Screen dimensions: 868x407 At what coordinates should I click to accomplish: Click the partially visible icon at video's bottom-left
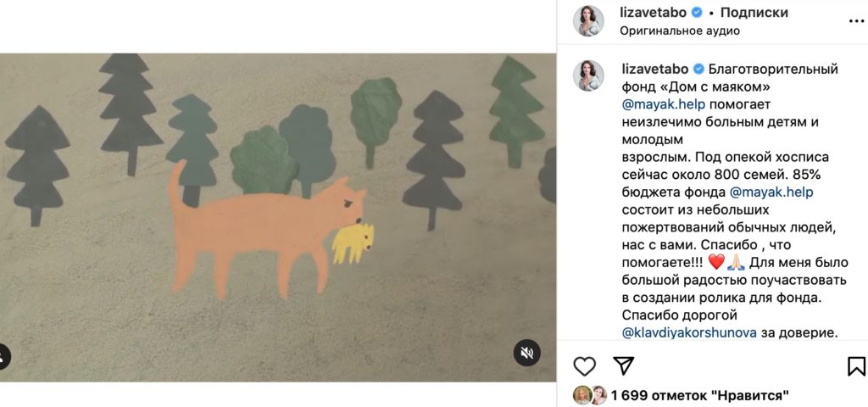(4, 355)
